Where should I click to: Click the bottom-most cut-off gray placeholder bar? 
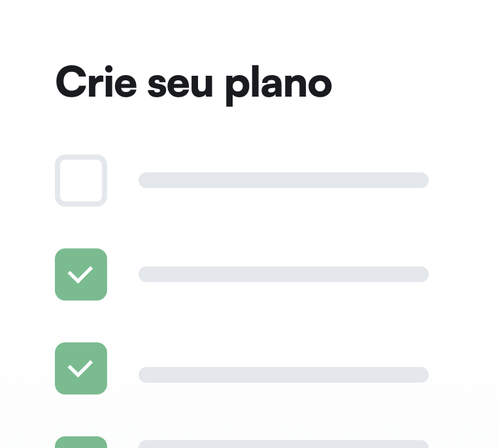point(284,444)
